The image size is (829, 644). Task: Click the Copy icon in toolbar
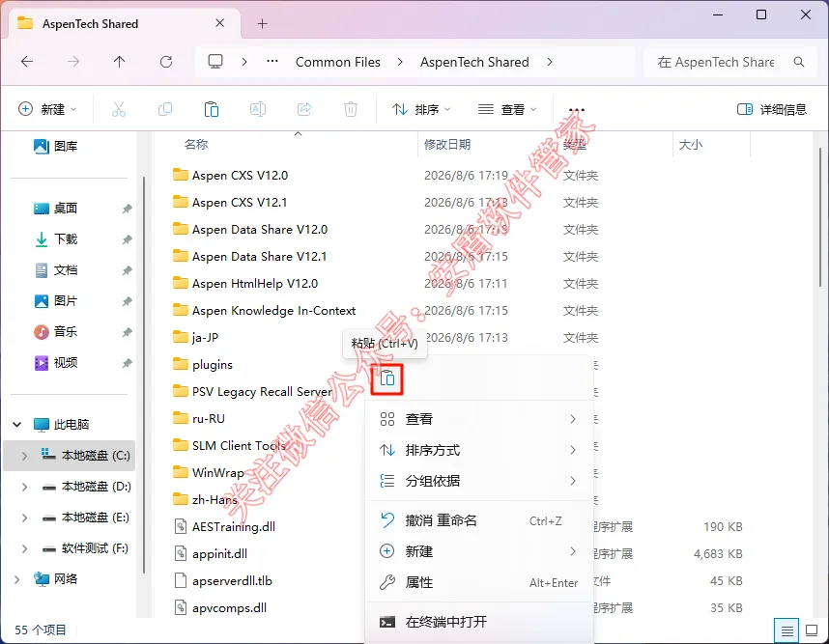[165, 109]
